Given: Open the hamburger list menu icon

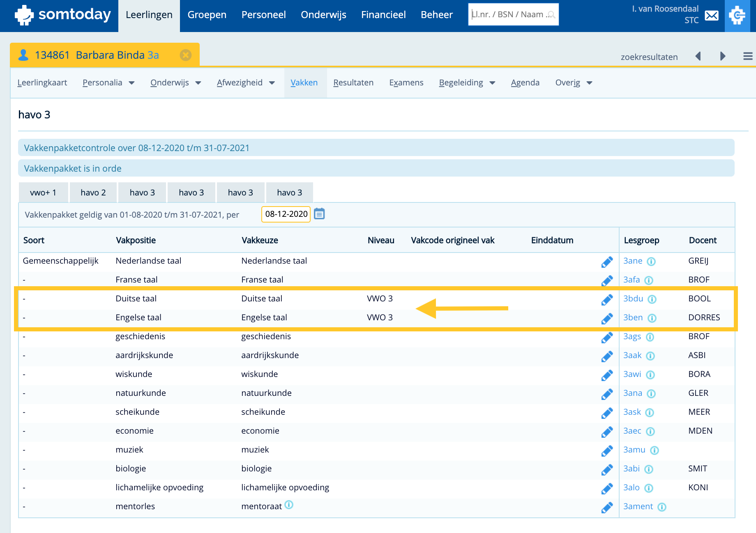Looking at the screenshot, I should click(748, 56).
